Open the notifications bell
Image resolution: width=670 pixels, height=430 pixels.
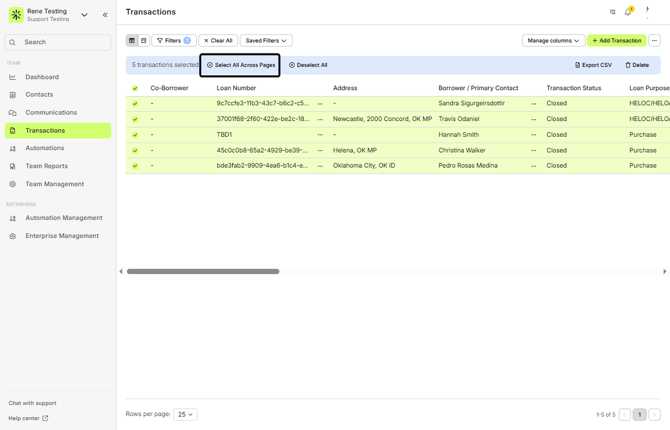pos(628,12)
